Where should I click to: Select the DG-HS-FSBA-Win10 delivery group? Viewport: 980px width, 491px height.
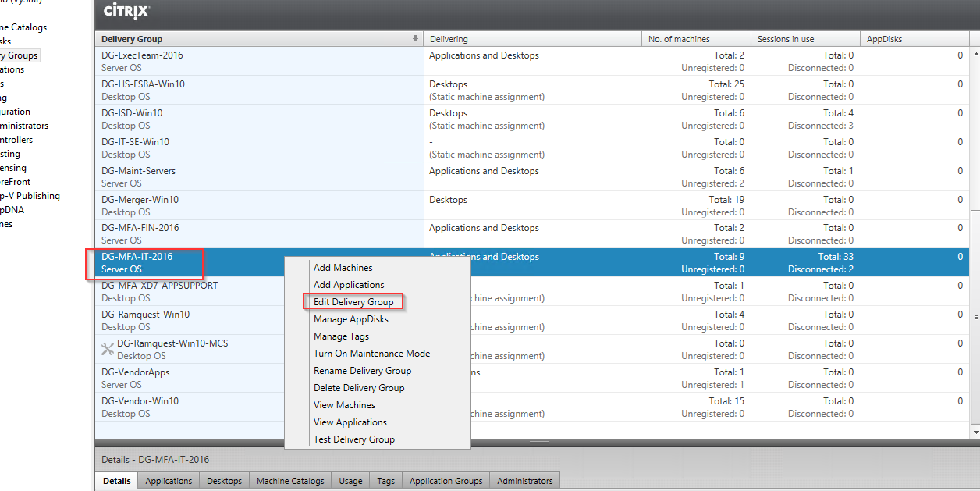point(532,91)
